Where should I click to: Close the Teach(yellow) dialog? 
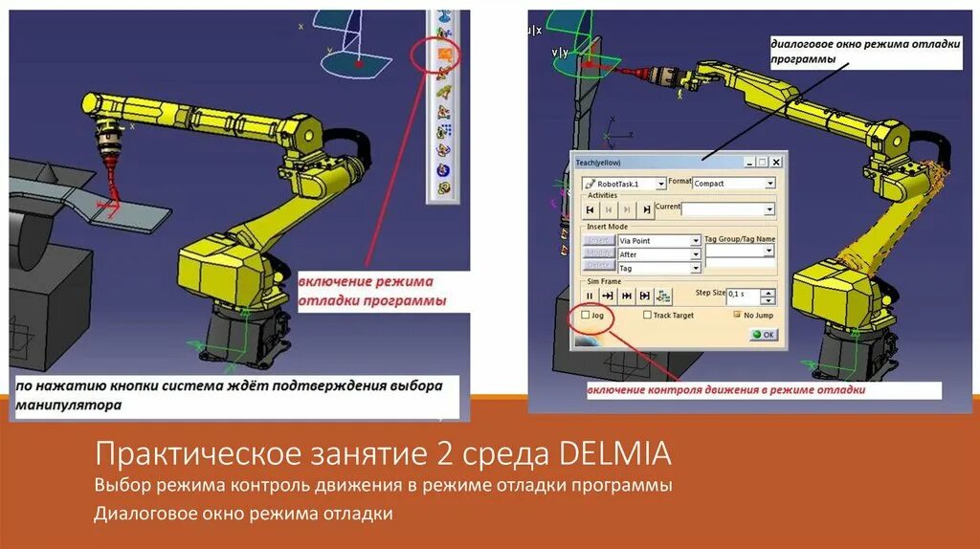(x=775, y=162)
